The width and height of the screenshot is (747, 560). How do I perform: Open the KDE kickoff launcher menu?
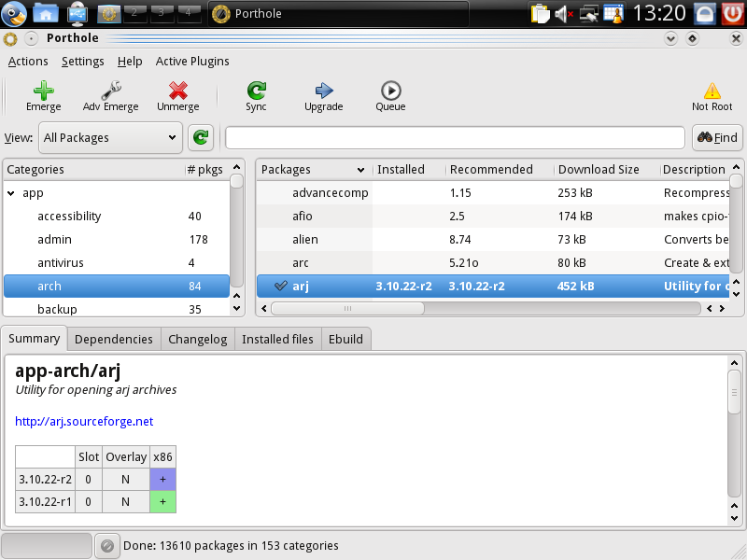14,13
